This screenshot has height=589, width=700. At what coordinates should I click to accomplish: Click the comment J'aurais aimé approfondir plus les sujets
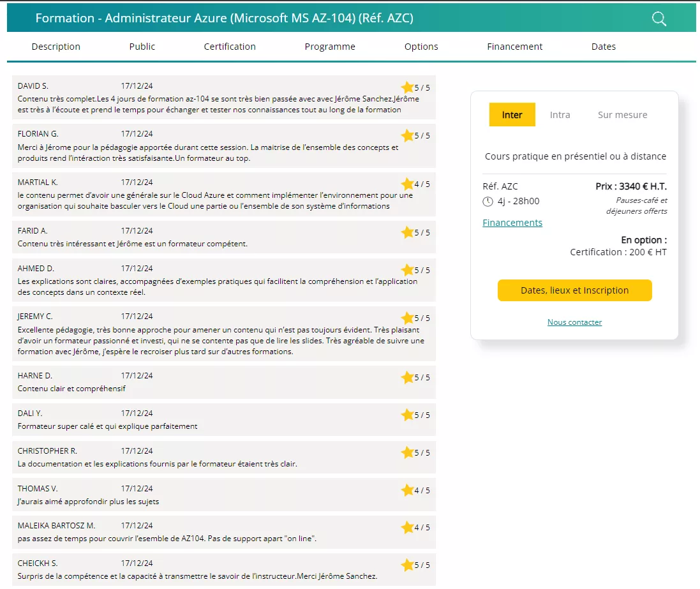(x=88, y=502)
